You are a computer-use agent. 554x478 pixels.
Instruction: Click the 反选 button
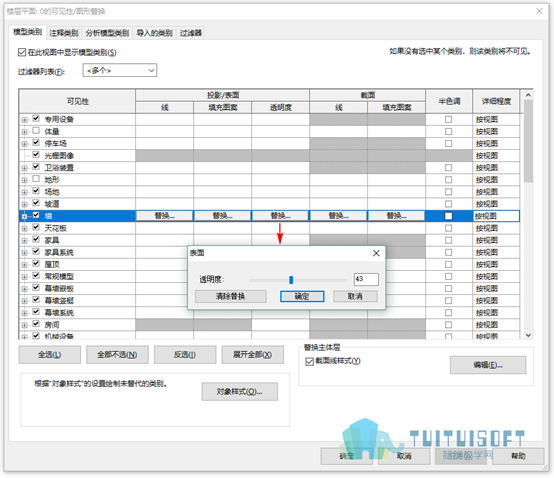(x=185, y=354)
